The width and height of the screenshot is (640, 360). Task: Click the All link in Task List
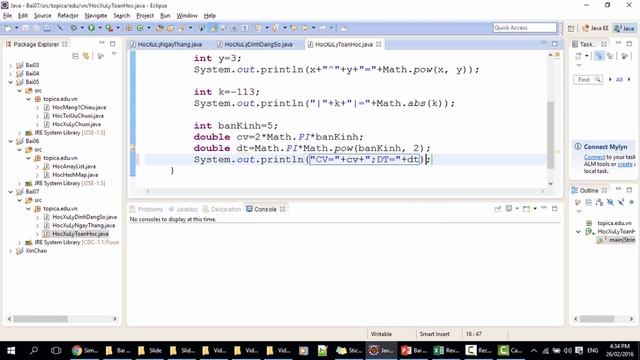[619, 80]
